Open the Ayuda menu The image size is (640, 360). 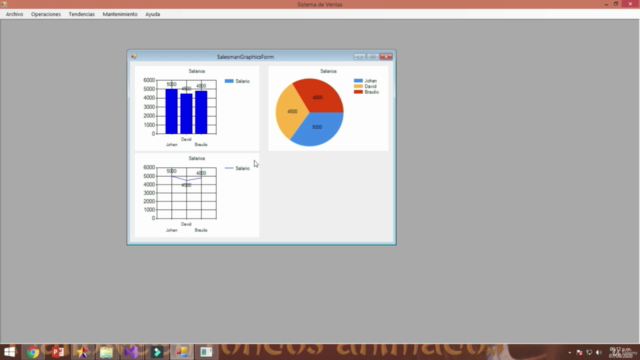153,14
